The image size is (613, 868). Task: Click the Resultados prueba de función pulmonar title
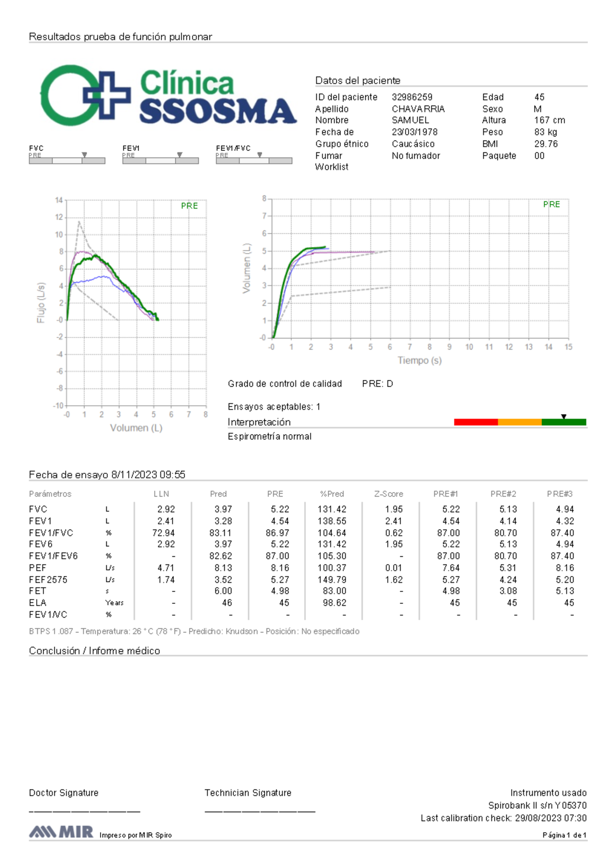[x=121, y=36]
